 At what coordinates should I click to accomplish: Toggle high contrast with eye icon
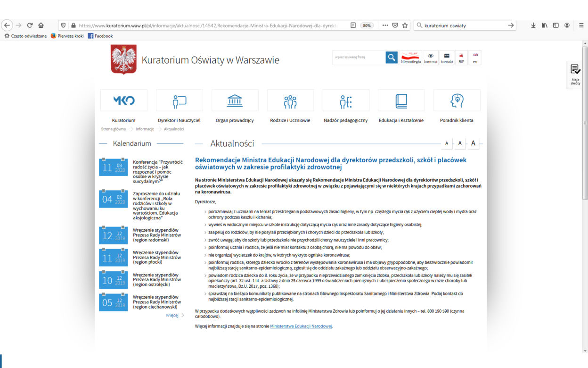tap(431, 58)
